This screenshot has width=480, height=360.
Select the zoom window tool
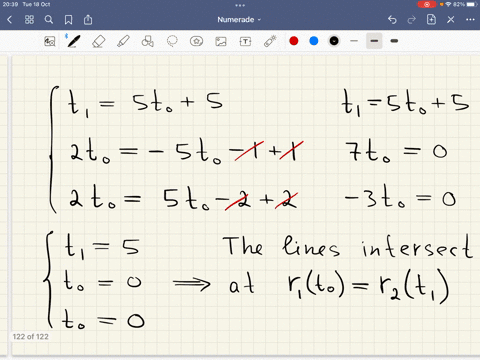point(50,41)
